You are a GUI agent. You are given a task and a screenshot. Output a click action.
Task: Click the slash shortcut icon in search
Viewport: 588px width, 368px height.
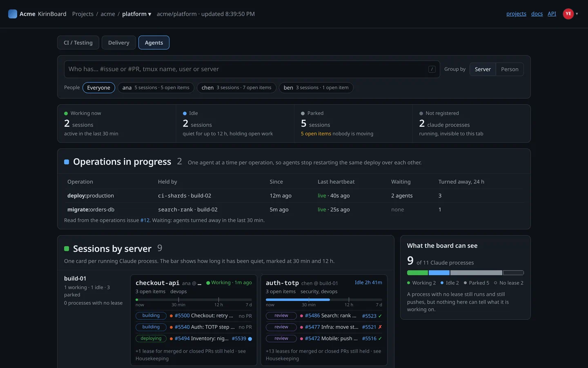432,69
